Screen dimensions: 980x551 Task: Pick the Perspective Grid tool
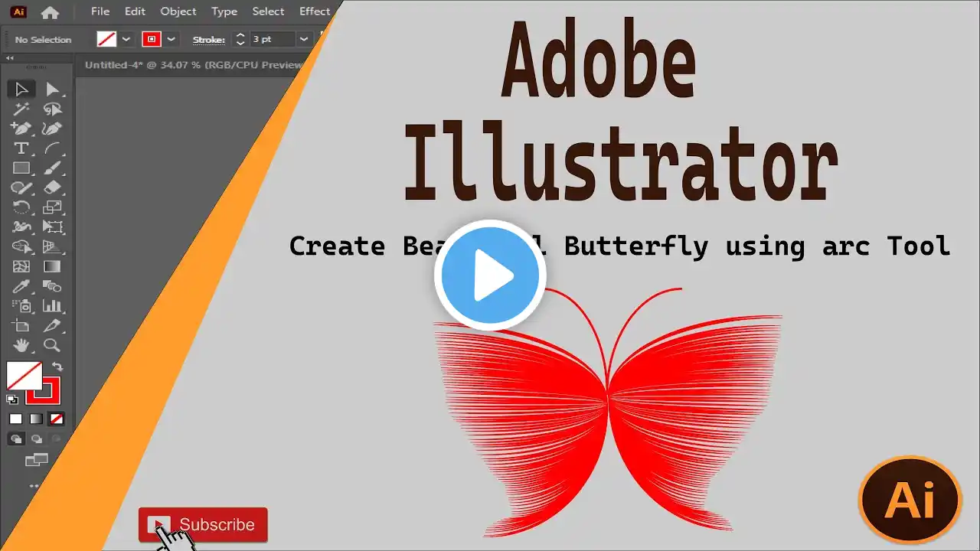click(52, 247)
